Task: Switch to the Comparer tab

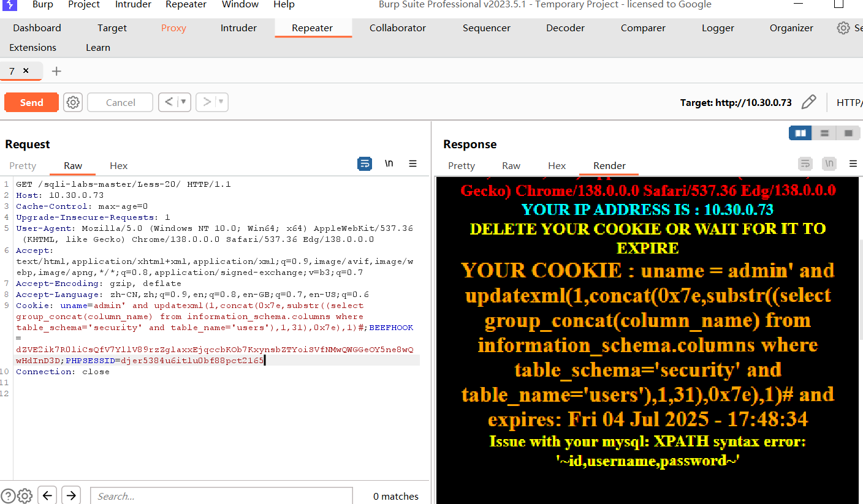Action: click(644, 28)
